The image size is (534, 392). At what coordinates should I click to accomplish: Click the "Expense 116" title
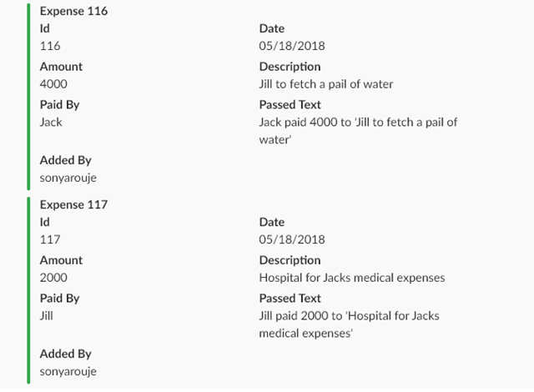point(73,12)
